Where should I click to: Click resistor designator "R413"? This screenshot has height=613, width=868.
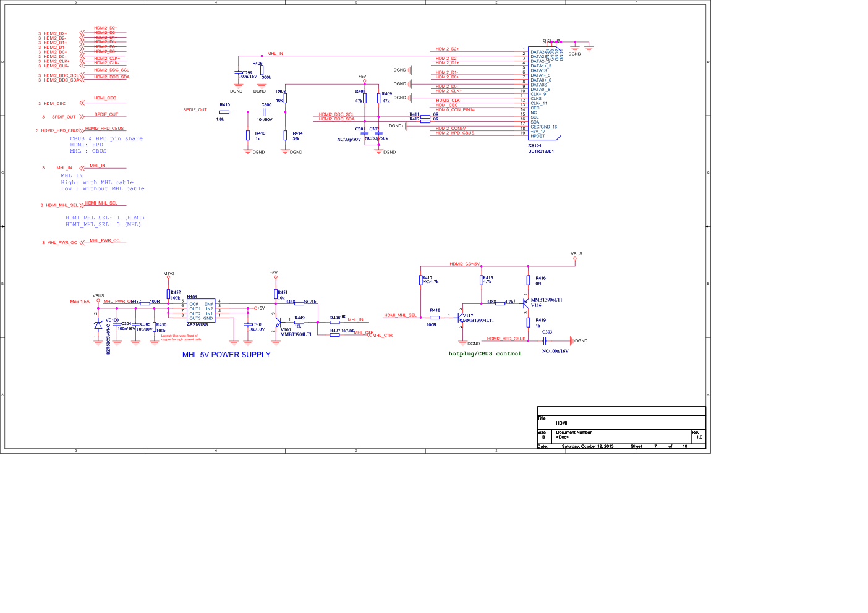[x=260, y=133]
